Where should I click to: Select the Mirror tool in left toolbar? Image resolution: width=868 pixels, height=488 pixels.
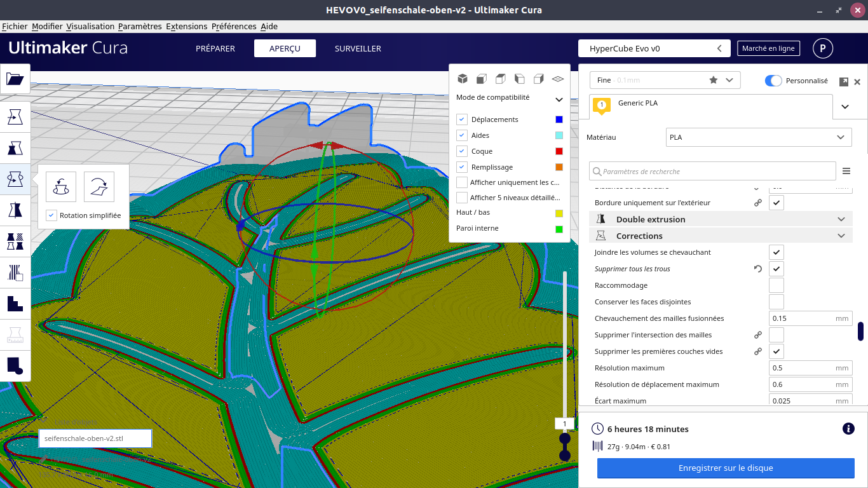pyautogui.click(x=15, y=210)
